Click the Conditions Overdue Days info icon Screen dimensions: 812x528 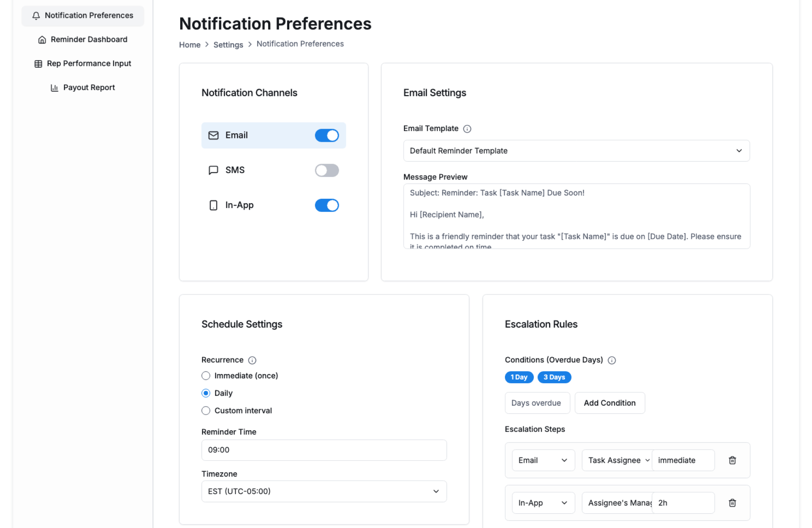click(x=612, y=360)
